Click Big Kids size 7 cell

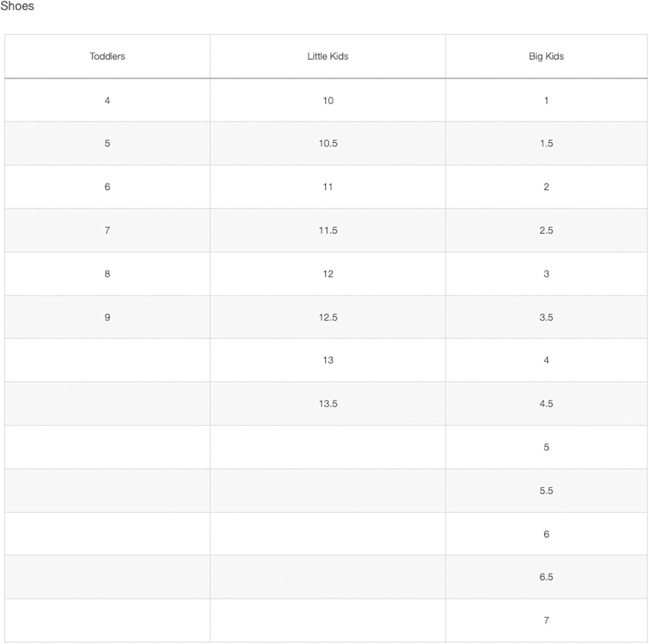546,621
